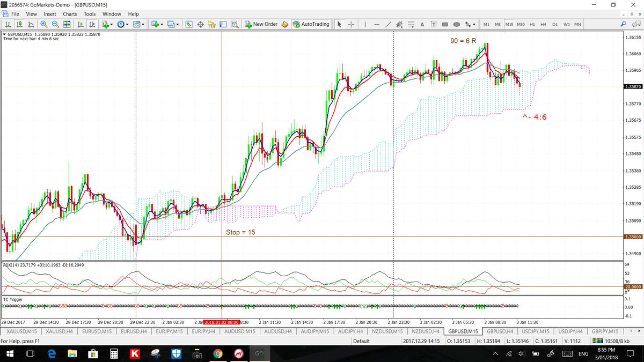Draw a horizontal line tool
The height and width of the screenshot is (362, 644).
click(x=377, y=24)
